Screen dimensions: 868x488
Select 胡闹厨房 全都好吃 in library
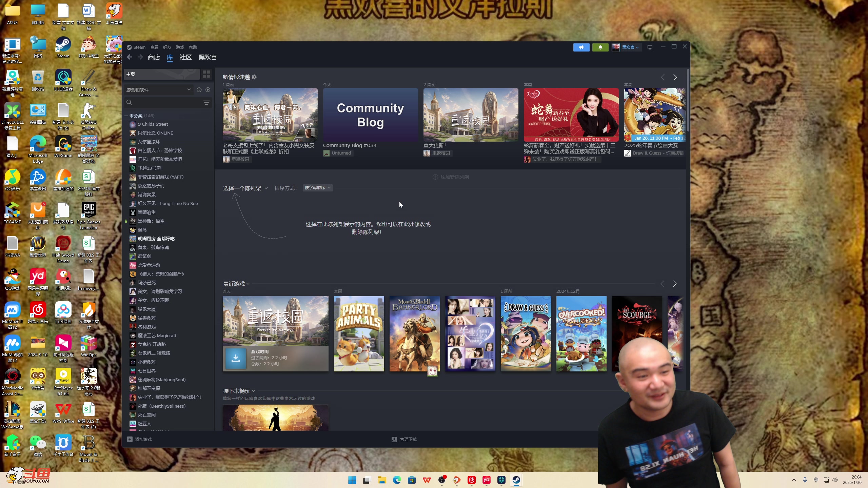click(156, 239)
